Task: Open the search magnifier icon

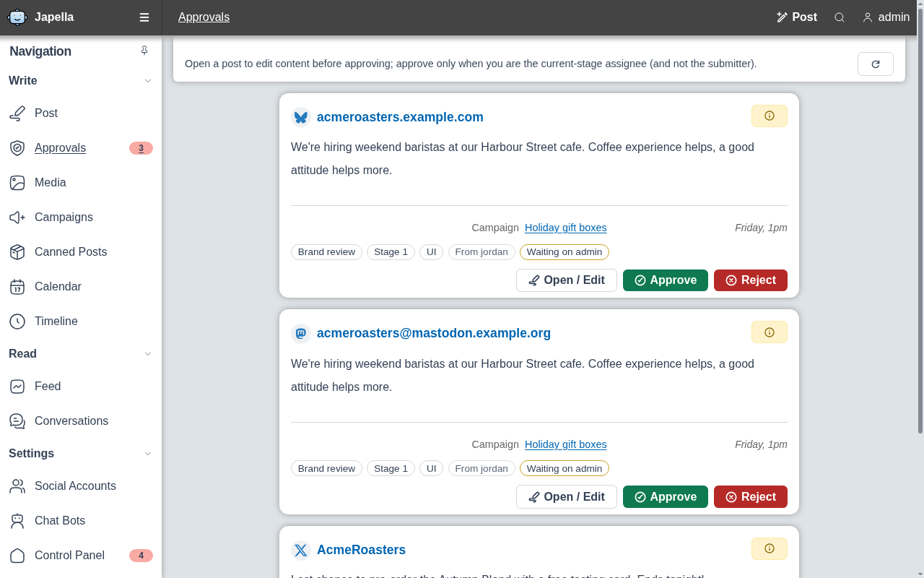Action: pyautogui.click(x=840, y=17)
